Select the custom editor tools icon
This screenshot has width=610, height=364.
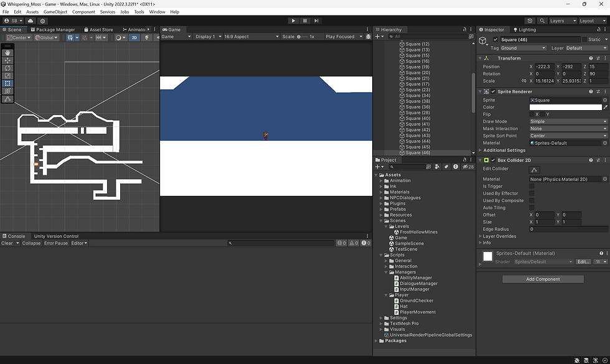(x=7, y=99)
